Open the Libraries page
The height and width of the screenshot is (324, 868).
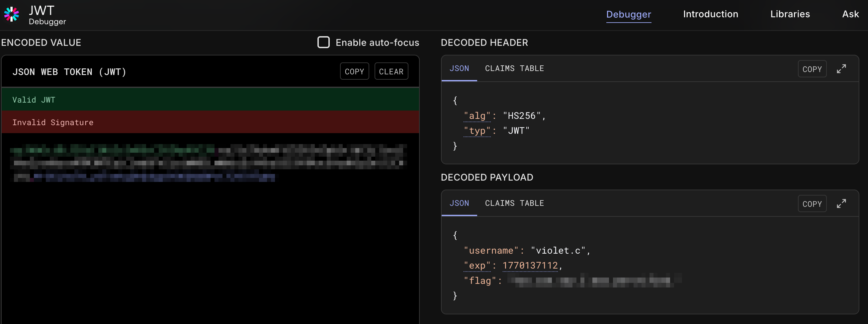point(790,14)
